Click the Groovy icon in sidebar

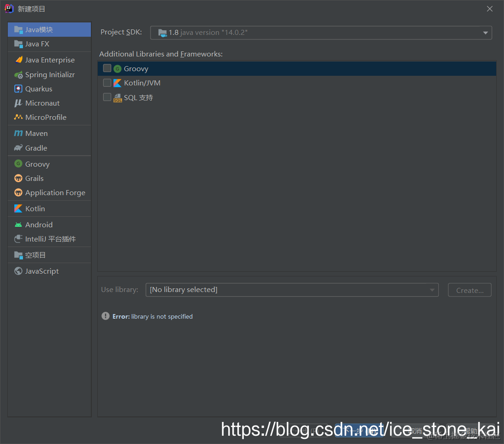(x=18, y=164)
